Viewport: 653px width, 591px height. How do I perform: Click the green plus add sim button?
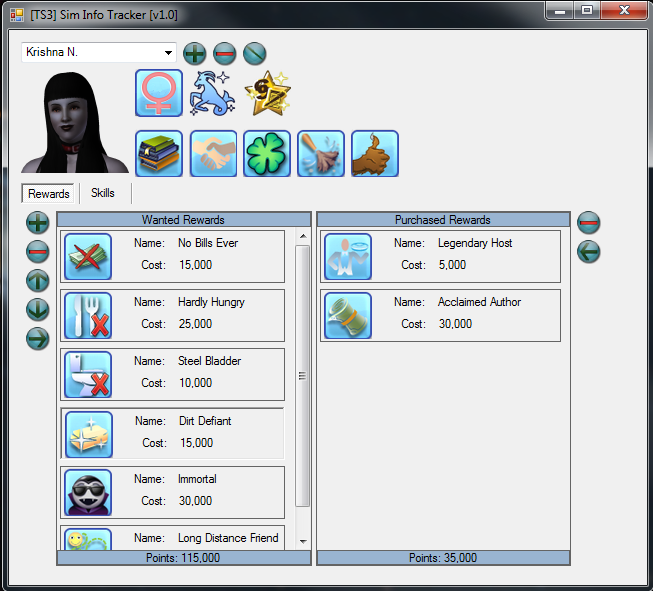tap(194, 53)
